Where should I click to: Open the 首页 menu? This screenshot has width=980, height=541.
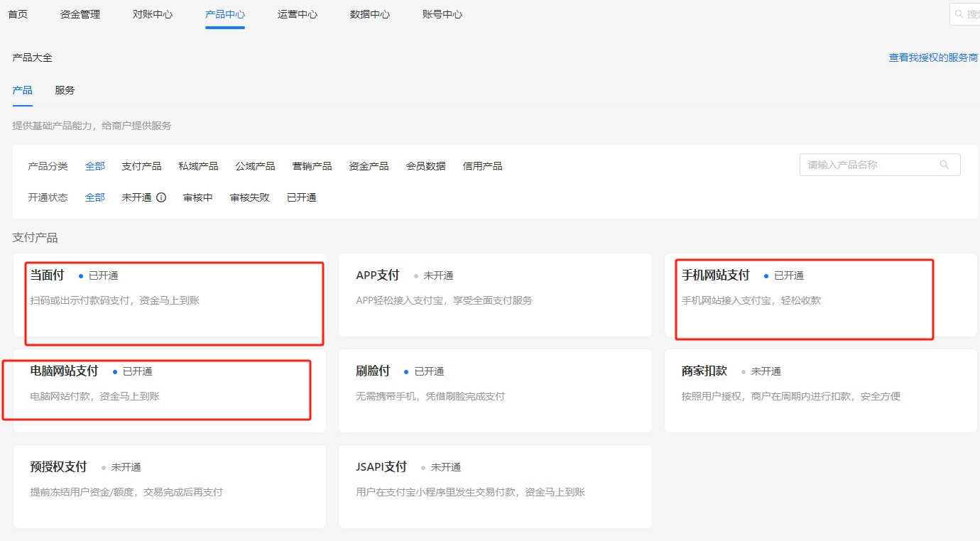(x=18, y=14)
